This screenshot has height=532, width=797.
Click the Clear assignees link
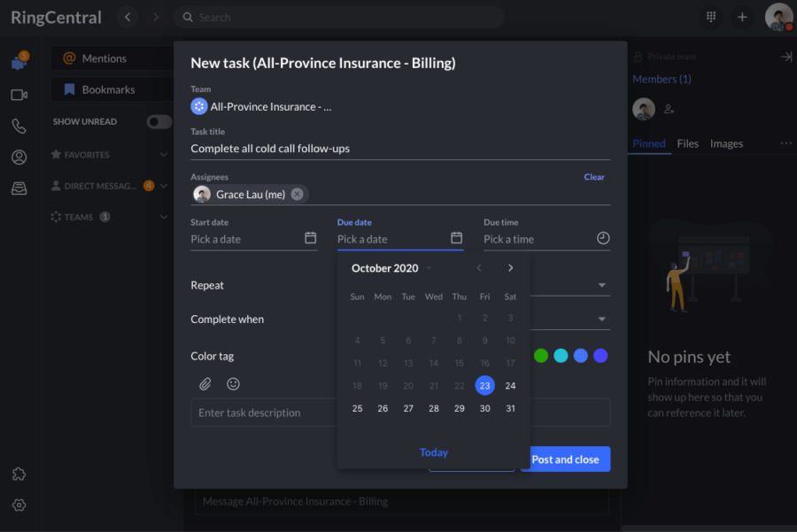click(x=594, y=177)
